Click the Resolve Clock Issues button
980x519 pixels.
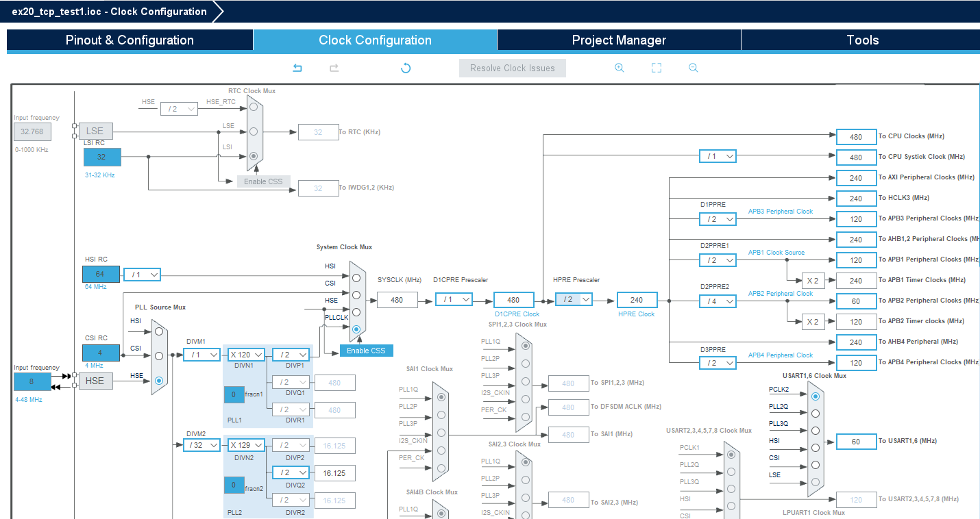(513, 68)
